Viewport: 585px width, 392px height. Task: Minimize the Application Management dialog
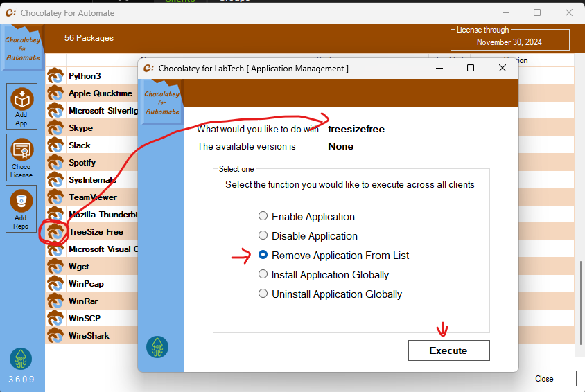(439, 68)
